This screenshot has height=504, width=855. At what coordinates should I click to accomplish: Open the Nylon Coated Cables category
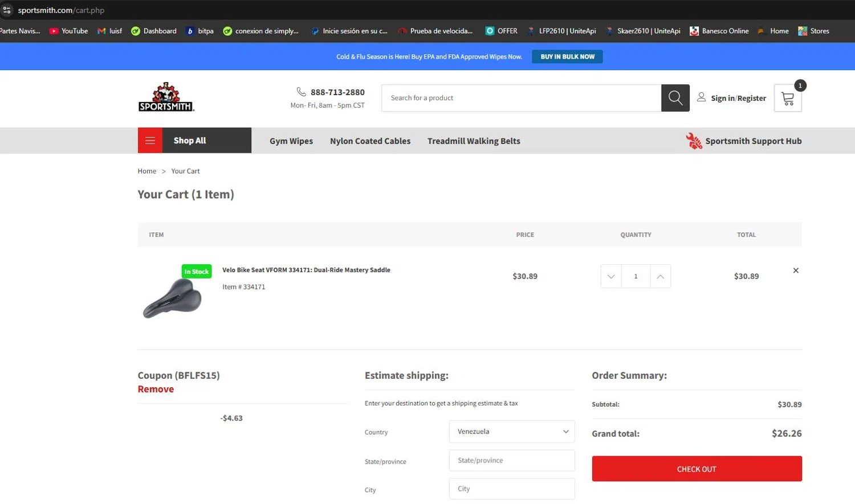pyautogui.click(x=370, y=141)
